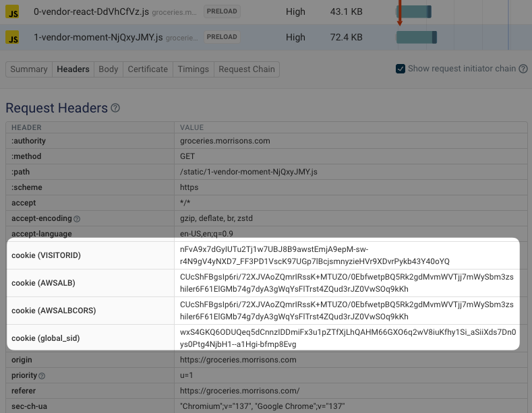Click JS icon for 1-vendor-moment file
The width and height of the screenshot is (532, 413).
click(12, 37)
